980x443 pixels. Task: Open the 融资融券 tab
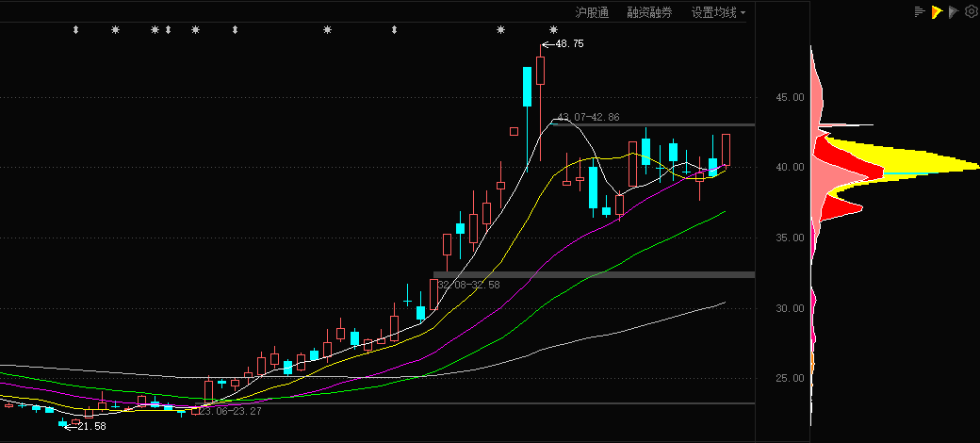[649, 12]
